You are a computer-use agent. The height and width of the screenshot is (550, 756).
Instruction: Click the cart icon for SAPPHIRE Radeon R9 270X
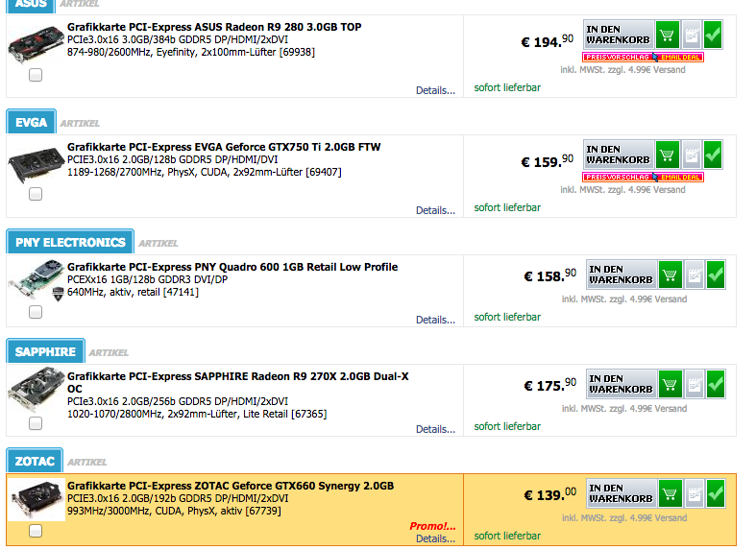click(x=670, y=385)
